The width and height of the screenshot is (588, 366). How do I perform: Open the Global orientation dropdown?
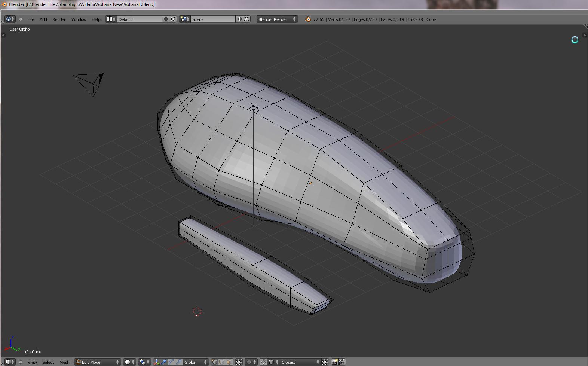[195, 362]
